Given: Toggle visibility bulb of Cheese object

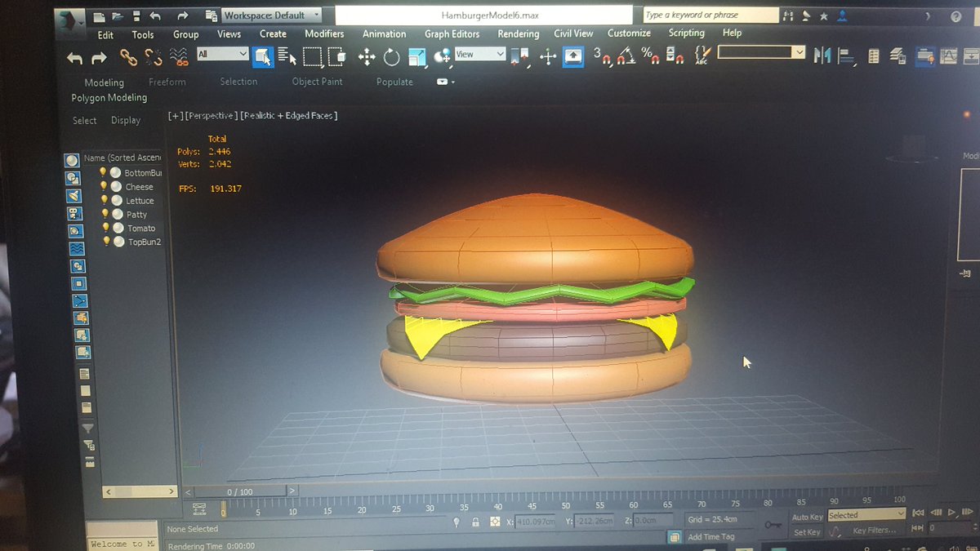Looking at the screenshot, I should (104, 186).
